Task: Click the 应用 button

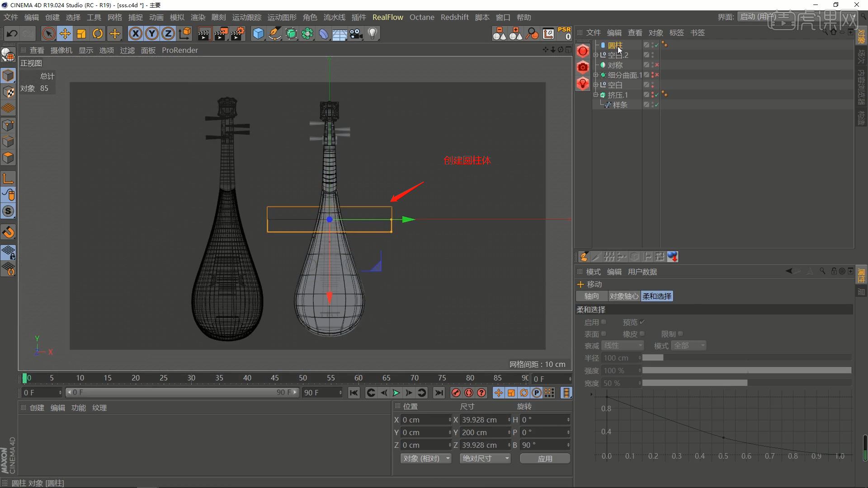Action: click(545, 458)
